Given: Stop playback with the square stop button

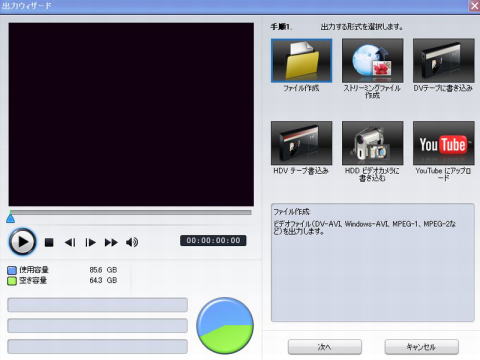Looking at the screenshot, I should 49,242.
